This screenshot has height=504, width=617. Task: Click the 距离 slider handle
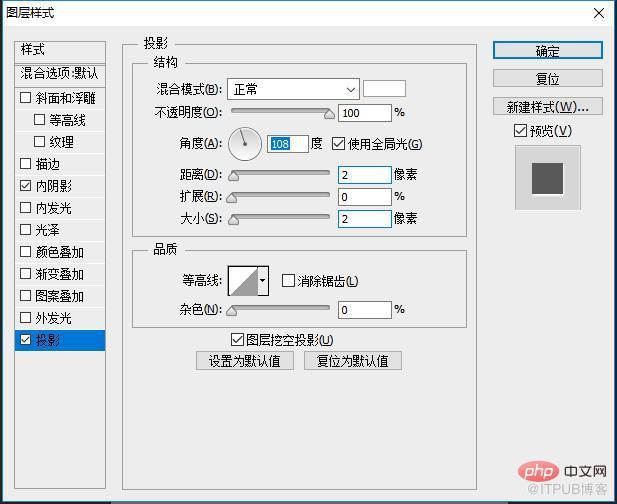[234, 176]
